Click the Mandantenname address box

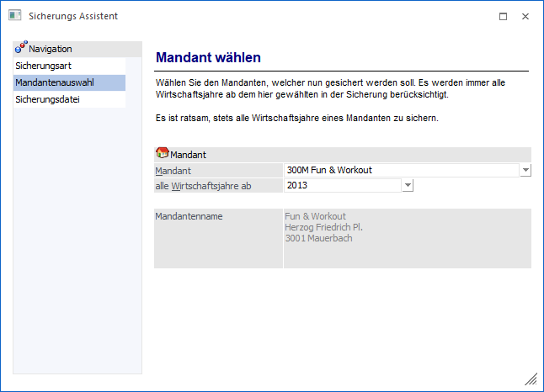click(407, 238)
